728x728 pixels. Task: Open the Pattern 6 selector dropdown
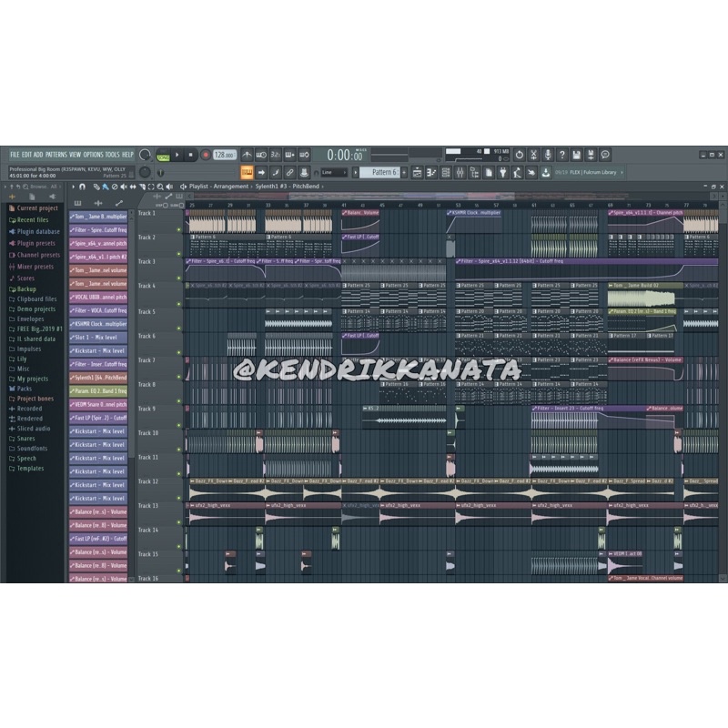379,172
